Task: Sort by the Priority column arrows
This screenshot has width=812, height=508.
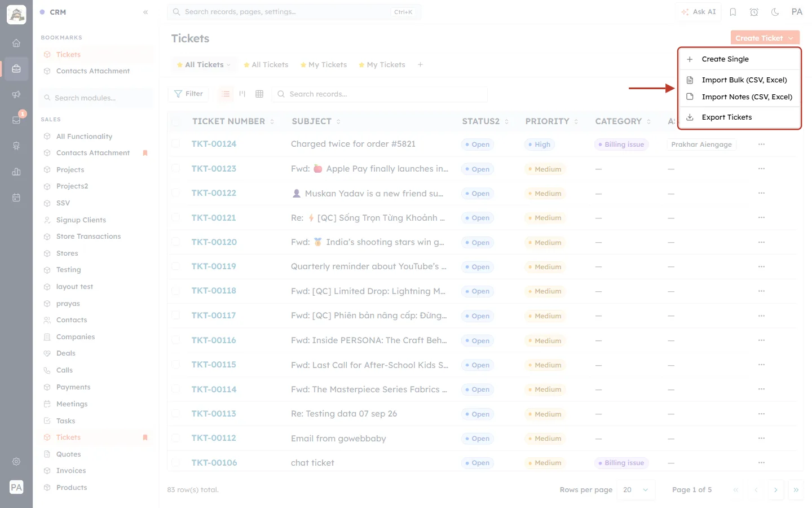Action: (576, 121)
